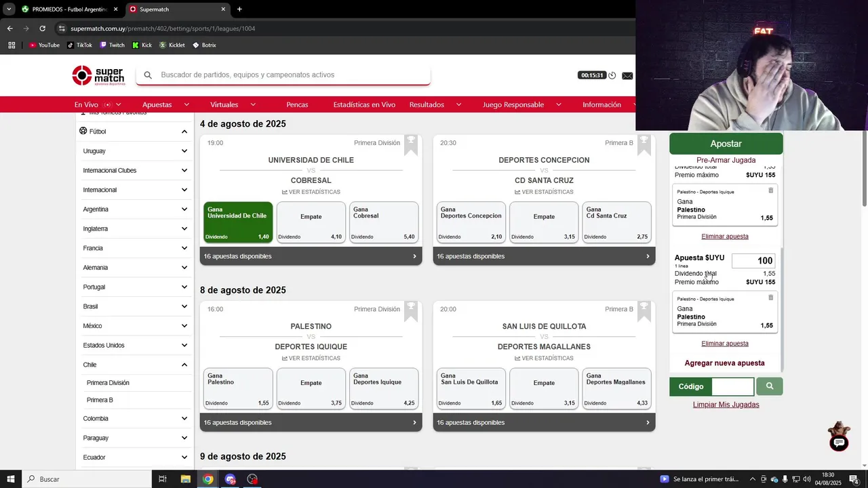Image resolution: width=868 pixels, height=488 pixels.
Task: Click Limpiar Mis Jugadas
Action: 726,405
